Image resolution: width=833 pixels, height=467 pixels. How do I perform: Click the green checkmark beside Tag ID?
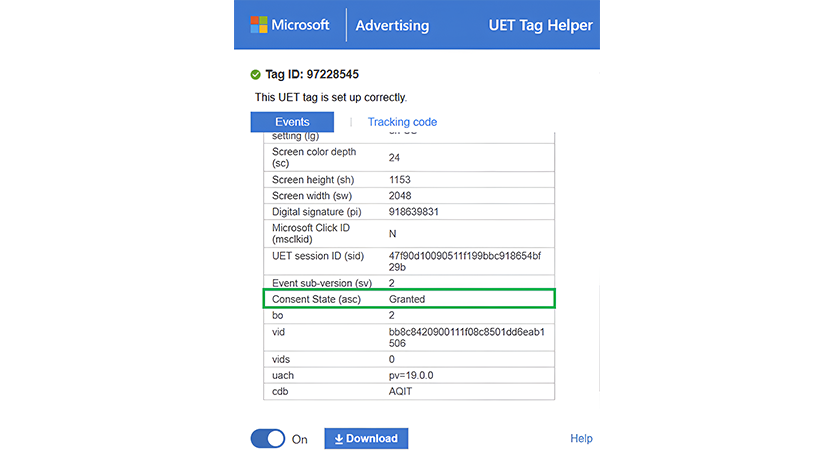[256, 75]
